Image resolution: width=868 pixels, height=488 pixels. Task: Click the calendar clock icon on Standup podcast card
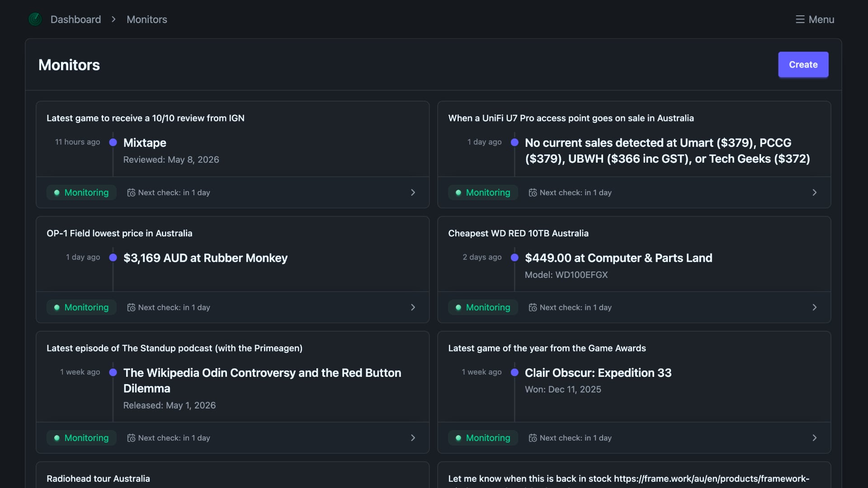pyautogui.click(x=131, y=438)
